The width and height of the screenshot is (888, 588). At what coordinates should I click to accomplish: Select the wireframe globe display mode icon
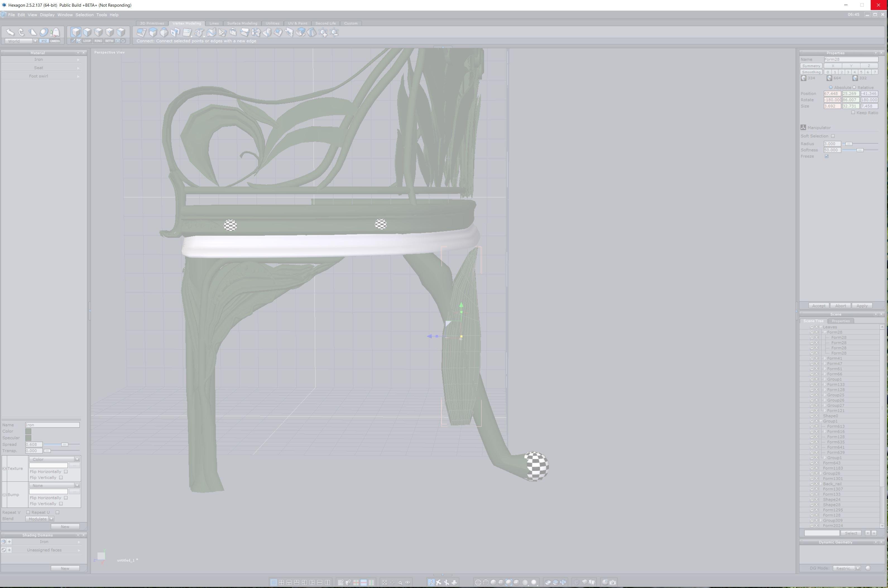click(x=478, y=582)
